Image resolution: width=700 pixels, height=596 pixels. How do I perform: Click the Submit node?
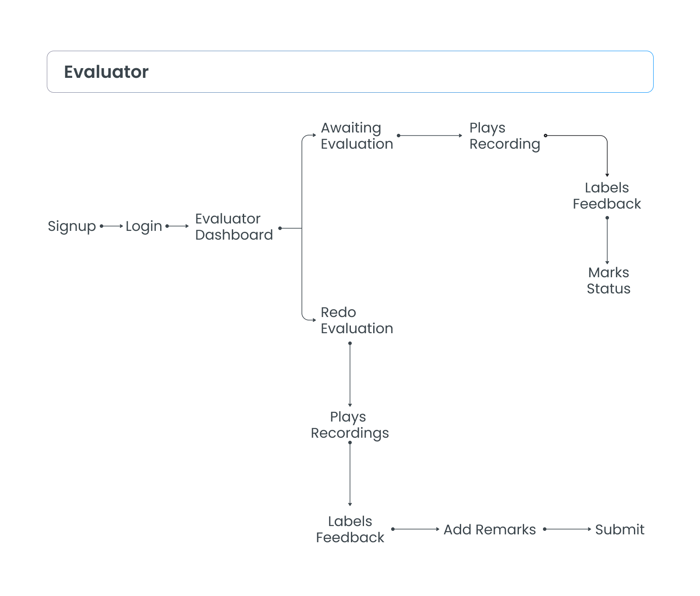point(619,530)
